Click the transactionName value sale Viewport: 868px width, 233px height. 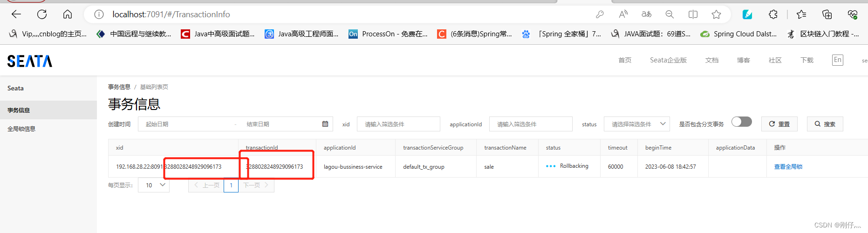coord(489,167)
